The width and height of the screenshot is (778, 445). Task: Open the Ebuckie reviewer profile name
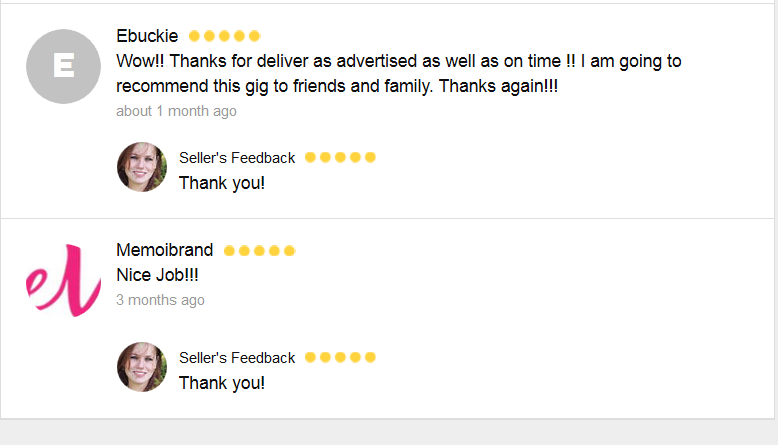pyautogui.click(x=147, y=36)
